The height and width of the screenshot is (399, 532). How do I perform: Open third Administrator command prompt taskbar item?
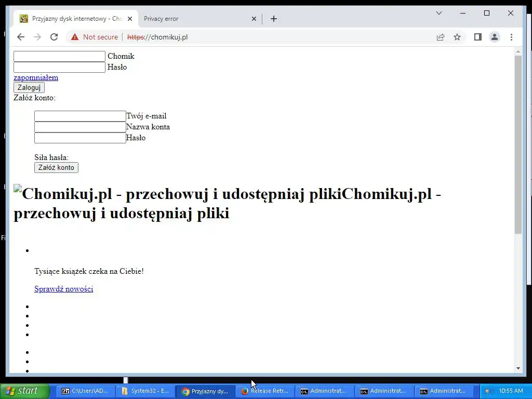[444, 391]
